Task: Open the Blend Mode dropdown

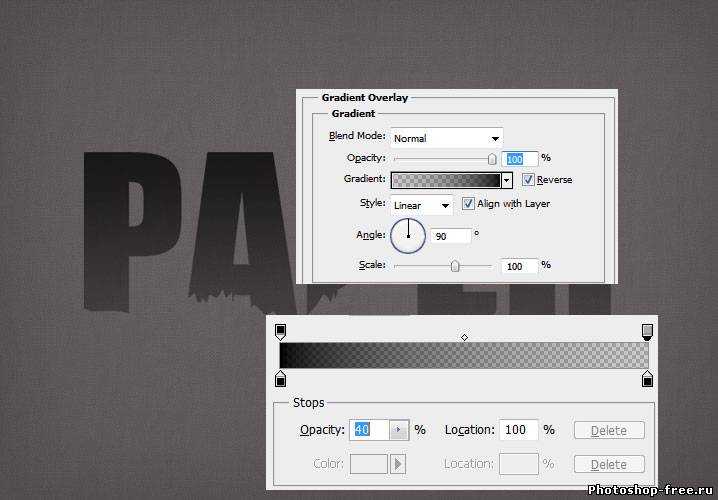Action: (446, 138)
